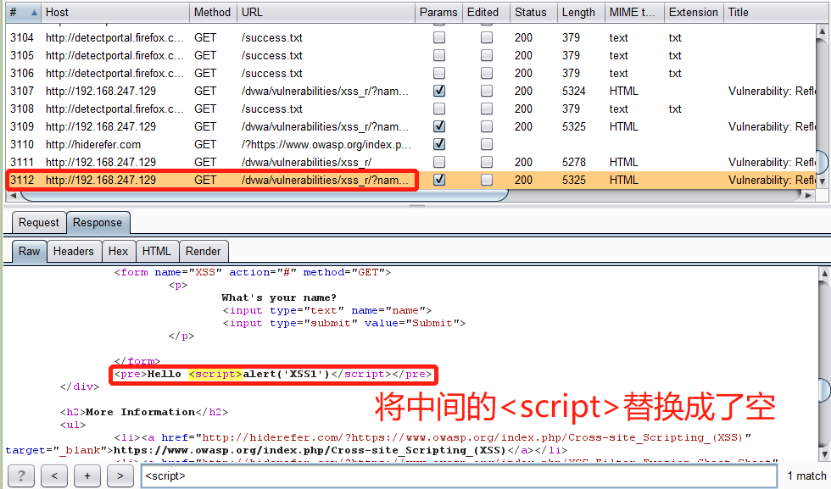Select hiderefer.com request row 3110
Image resolution: width=831 pixels, height=489 pixels.
411,144
